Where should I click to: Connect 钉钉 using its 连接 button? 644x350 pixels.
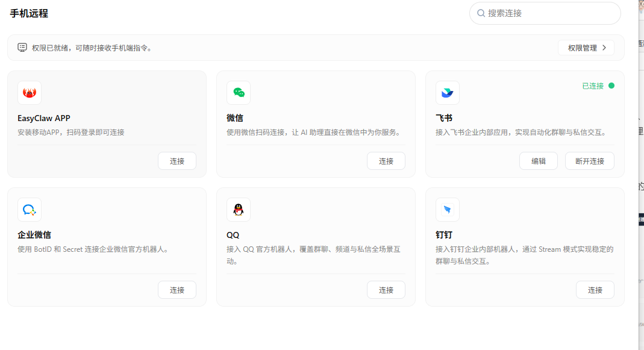[595, 290]
